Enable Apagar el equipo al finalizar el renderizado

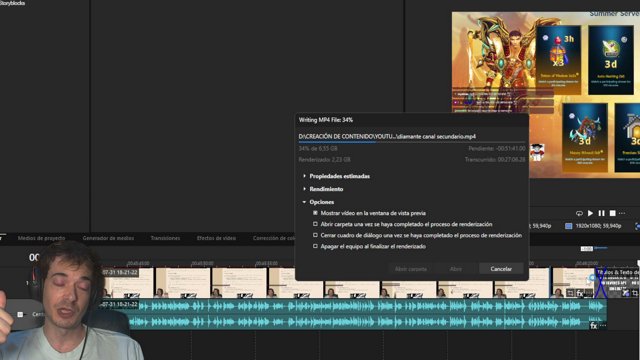[315, 246]
